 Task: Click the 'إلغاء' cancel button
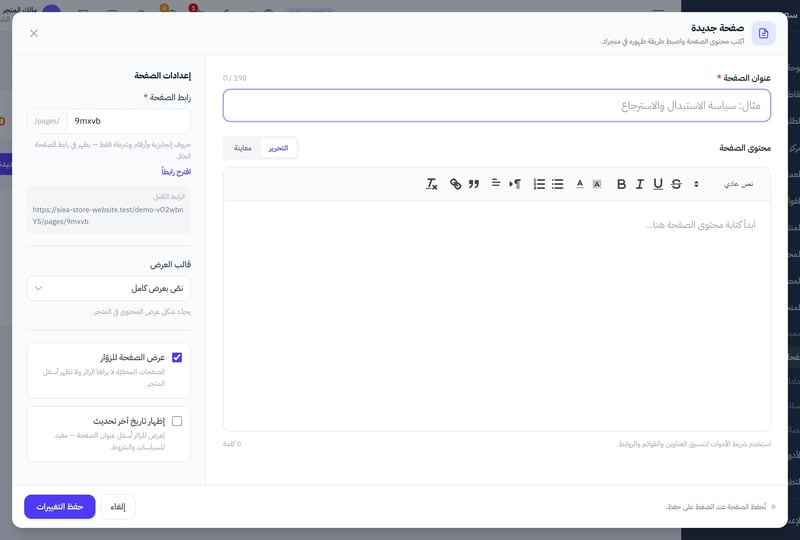pyautogui.click(x=118, y=506)
